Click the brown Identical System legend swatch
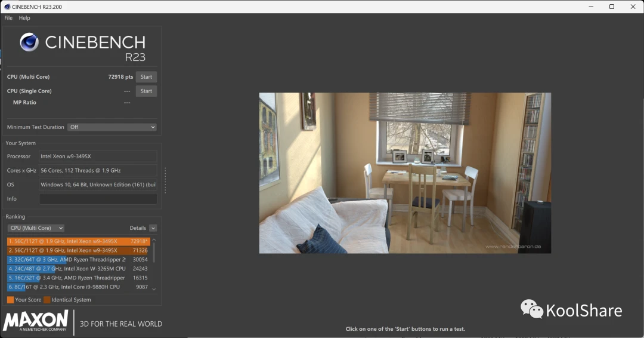 tap(47, 300)
